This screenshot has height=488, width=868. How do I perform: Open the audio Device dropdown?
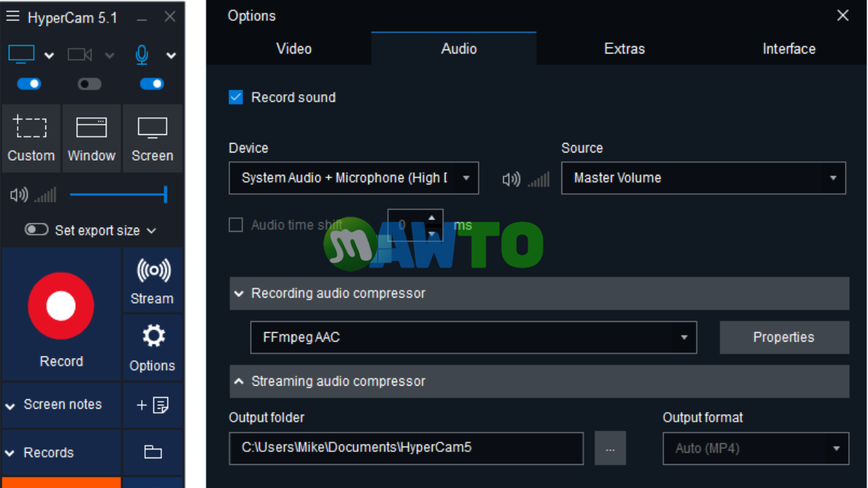(353, 178)
